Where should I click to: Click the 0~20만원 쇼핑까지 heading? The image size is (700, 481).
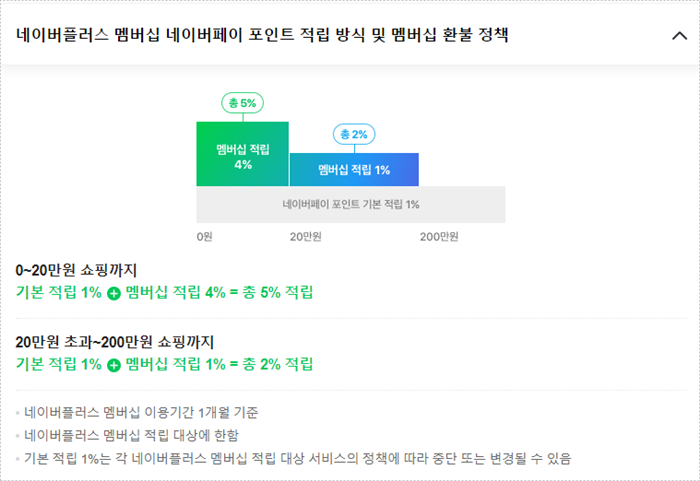76,270
